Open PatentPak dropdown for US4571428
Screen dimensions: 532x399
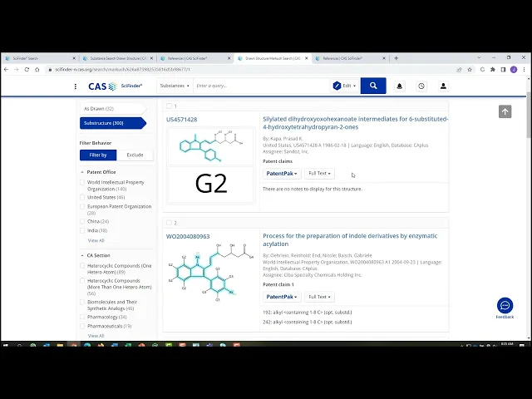point(282,174)
